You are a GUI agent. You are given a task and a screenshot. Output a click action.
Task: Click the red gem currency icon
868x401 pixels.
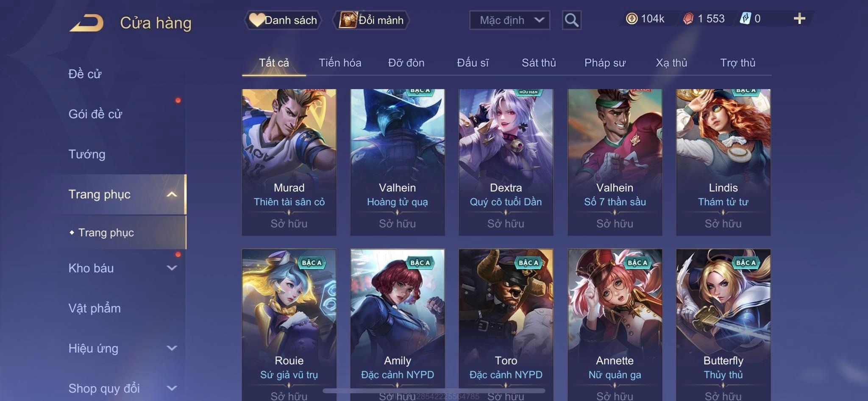(688, 19)
